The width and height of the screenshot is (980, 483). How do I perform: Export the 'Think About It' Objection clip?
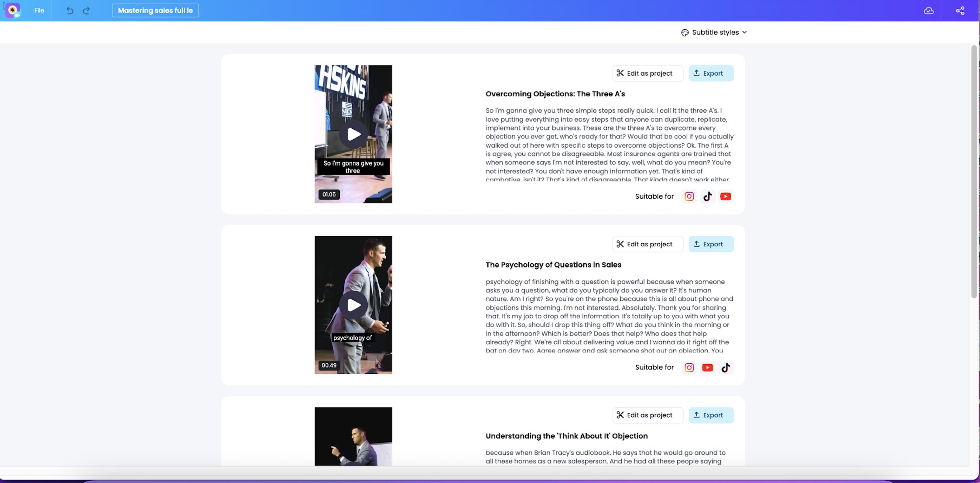coord(711,415)
